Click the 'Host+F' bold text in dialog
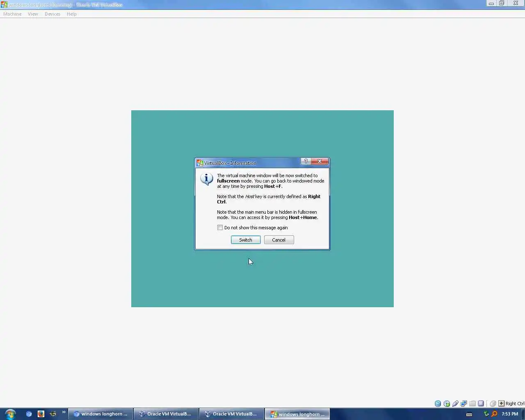Screen dimensions: 525x420 273,186
